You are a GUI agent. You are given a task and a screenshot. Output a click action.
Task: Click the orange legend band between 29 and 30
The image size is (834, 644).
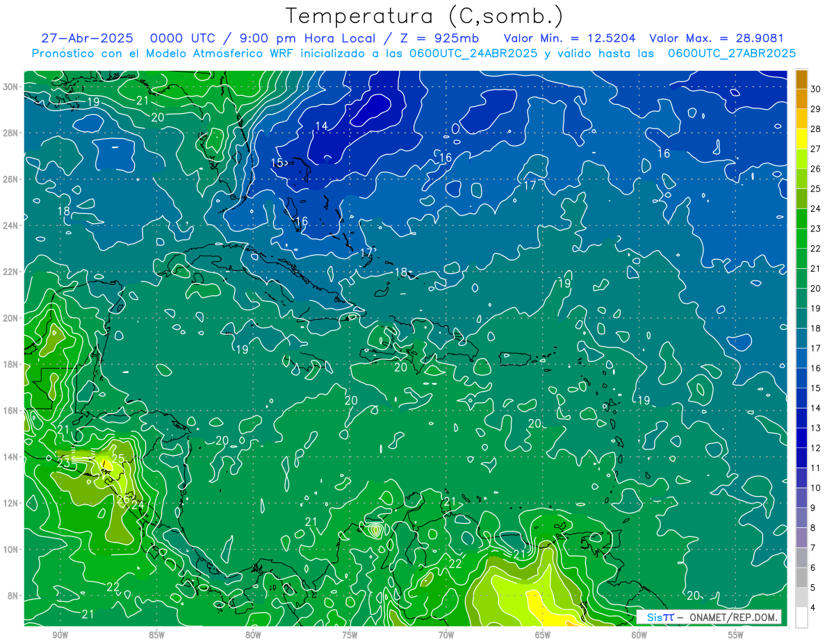click(801, 99)
